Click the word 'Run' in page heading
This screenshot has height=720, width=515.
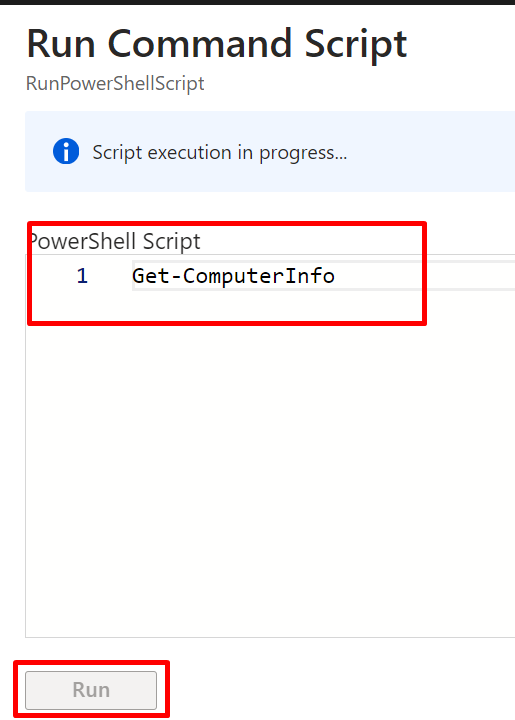coord(61,44)
